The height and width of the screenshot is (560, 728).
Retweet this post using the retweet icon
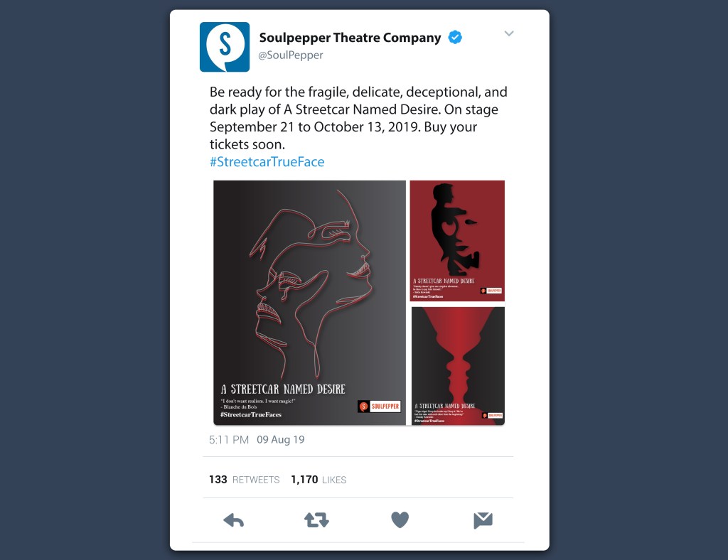(316, 520)
